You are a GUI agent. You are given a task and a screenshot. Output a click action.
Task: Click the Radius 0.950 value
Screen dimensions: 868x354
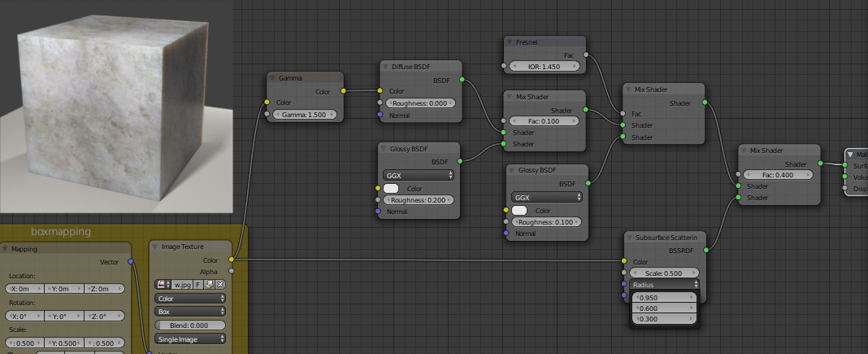[x=664, y=298]
